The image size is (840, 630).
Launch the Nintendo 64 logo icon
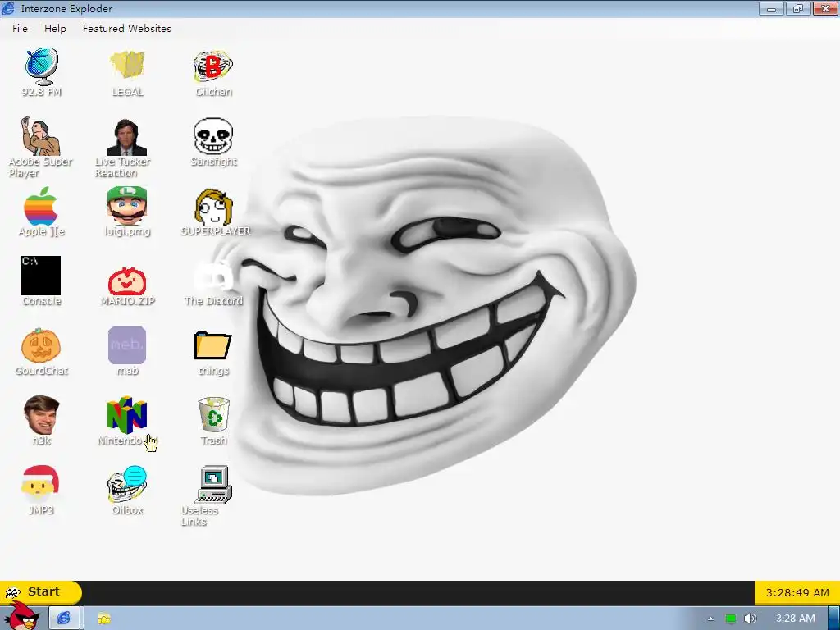tap(127, 414)
